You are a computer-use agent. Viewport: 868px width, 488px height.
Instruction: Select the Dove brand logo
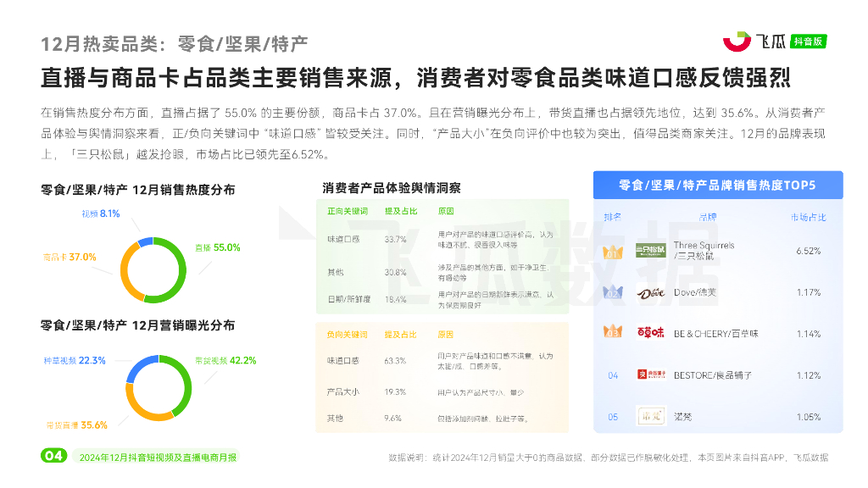pyautogui.click(x=650, y=292)
